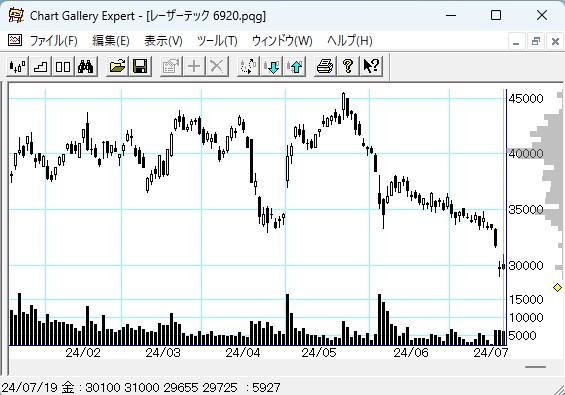Click the cyan up arrow toolbar button
565x395 pixels.
point(295,66)
